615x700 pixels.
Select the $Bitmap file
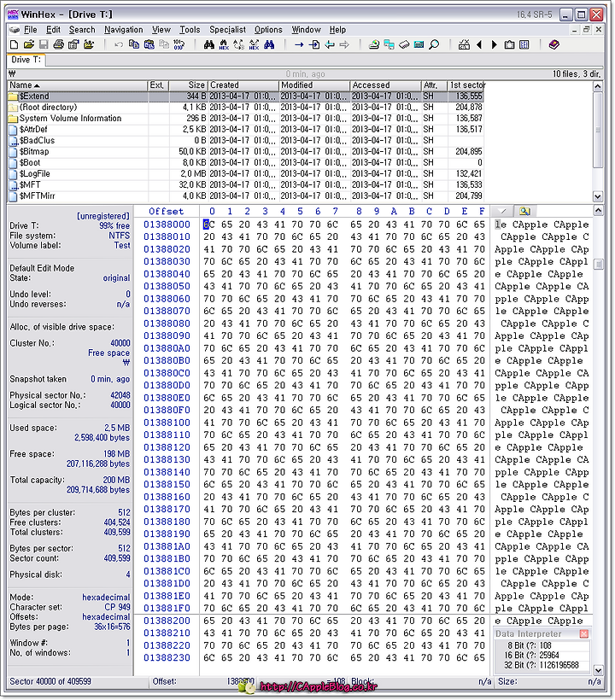246,151
